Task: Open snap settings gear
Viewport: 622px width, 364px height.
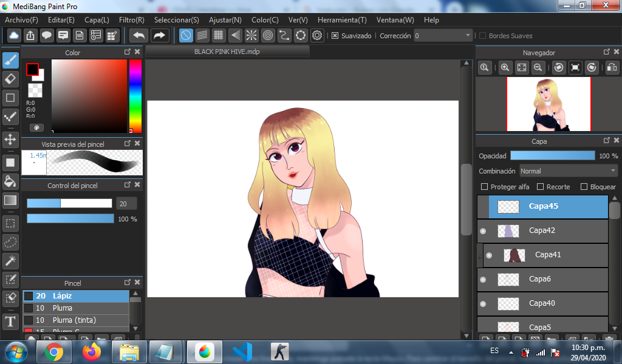Action: pos(317,36)
